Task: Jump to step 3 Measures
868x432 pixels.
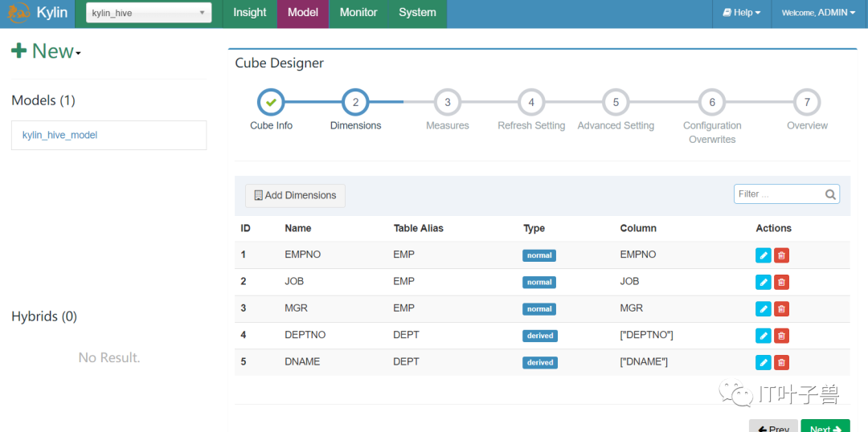Action: pos(448,102)
